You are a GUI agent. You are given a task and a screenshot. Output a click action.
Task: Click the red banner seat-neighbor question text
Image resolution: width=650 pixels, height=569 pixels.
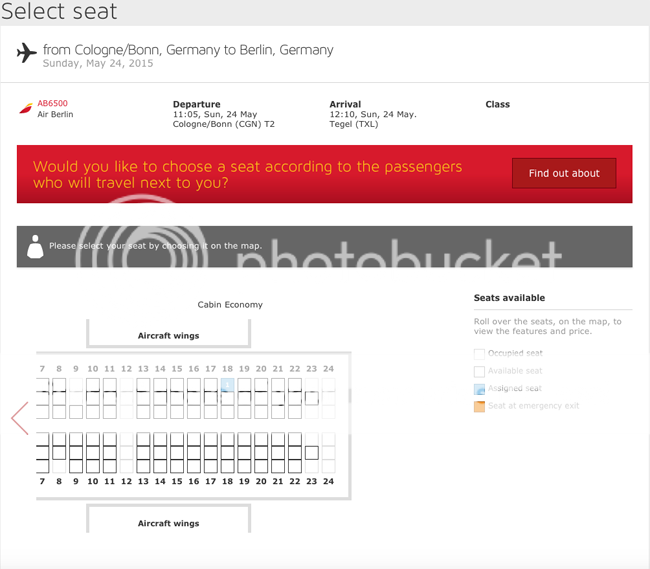[247, 175]
